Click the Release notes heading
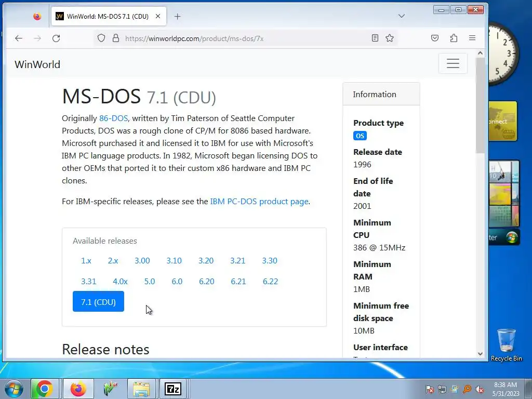This screenshot has height=399, width=532. tap(105, 349)
